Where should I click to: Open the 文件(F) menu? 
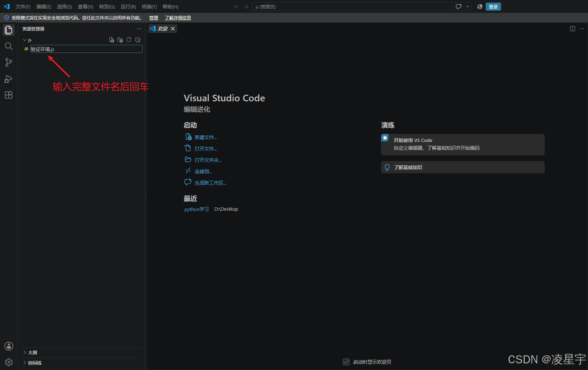tap(23, 7)
